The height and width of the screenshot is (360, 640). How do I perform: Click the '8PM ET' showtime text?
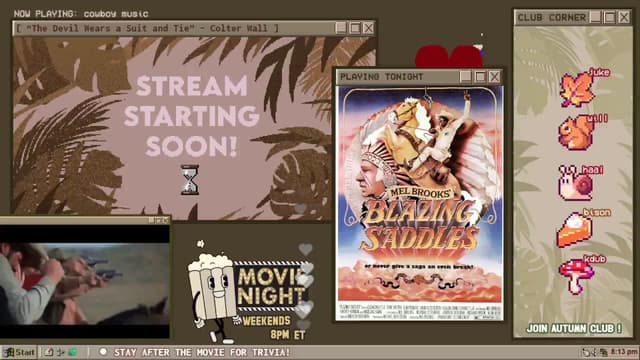288,335
